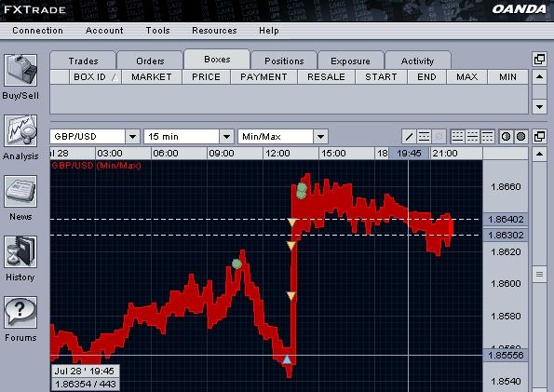Click the orange triangle marker near 1.8600
554x392 pixels.
point(291,295)
